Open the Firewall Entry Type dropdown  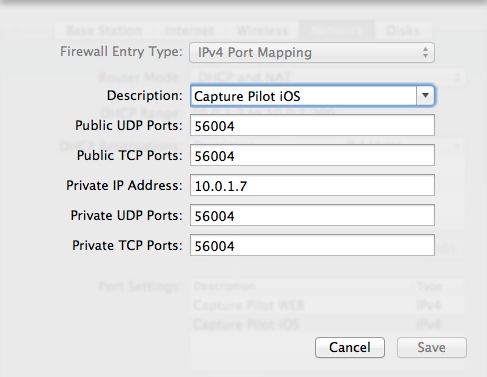[x=312, y=52]
